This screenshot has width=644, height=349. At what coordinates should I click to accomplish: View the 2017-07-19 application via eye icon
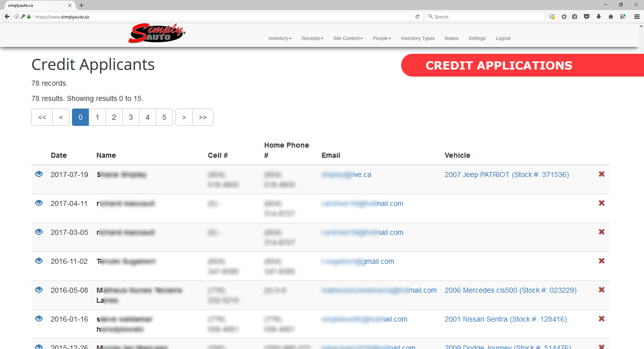(39, 174)
